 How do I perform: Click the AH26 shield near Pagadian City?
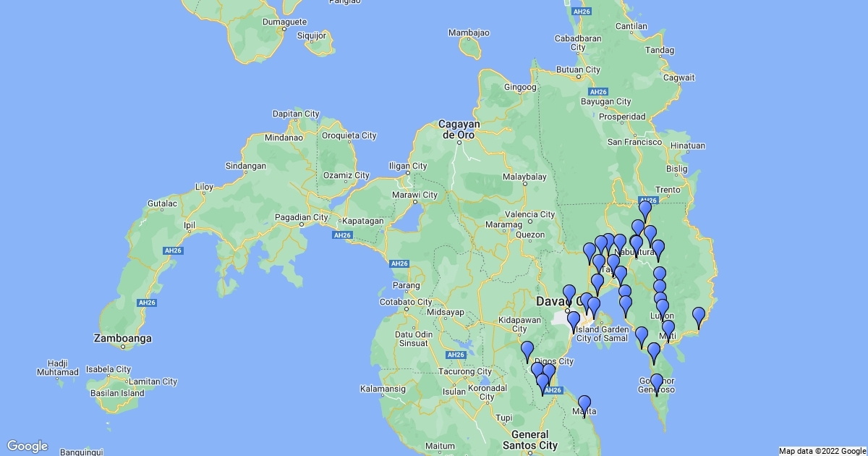(x=342, y=235)
